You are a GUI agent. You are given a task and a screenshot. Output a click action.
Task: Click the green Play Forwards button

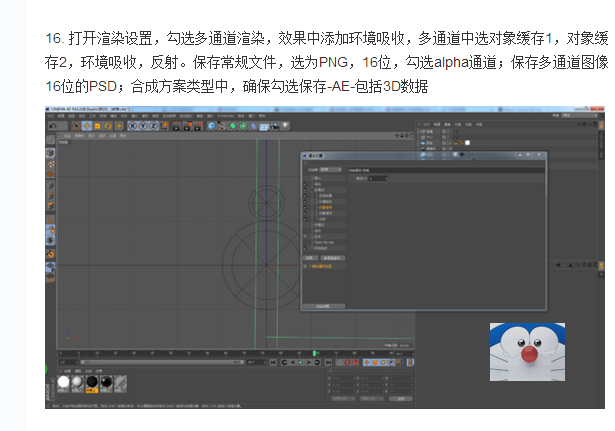pos(300,362)
